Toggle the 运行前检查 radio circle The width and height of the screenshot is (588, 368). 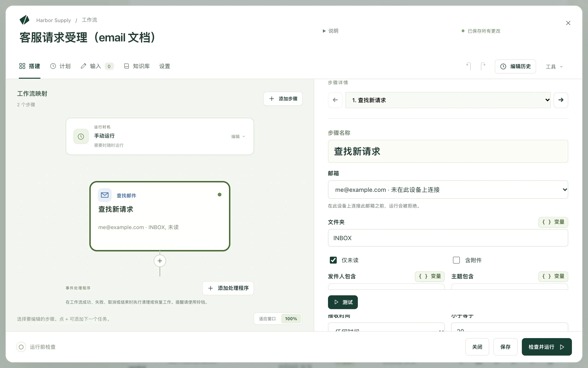21,347
